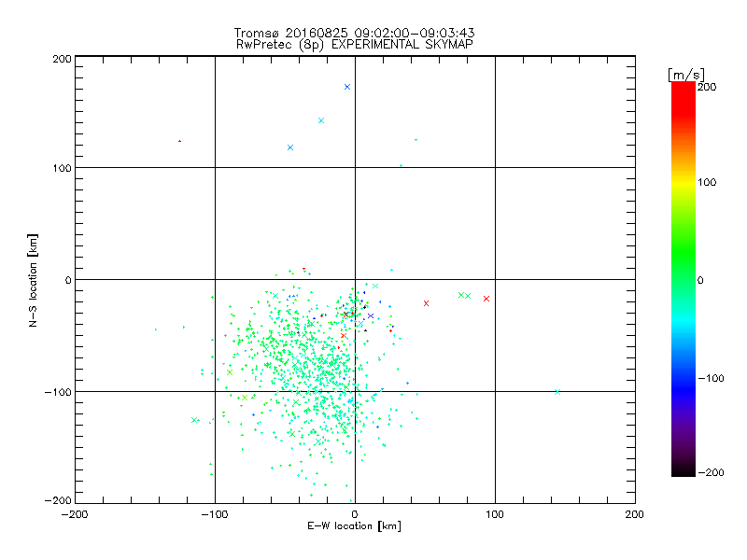Click the isolated red dot at upper left
The width and height of the screenshot is (747, 560).
(179, 141)
